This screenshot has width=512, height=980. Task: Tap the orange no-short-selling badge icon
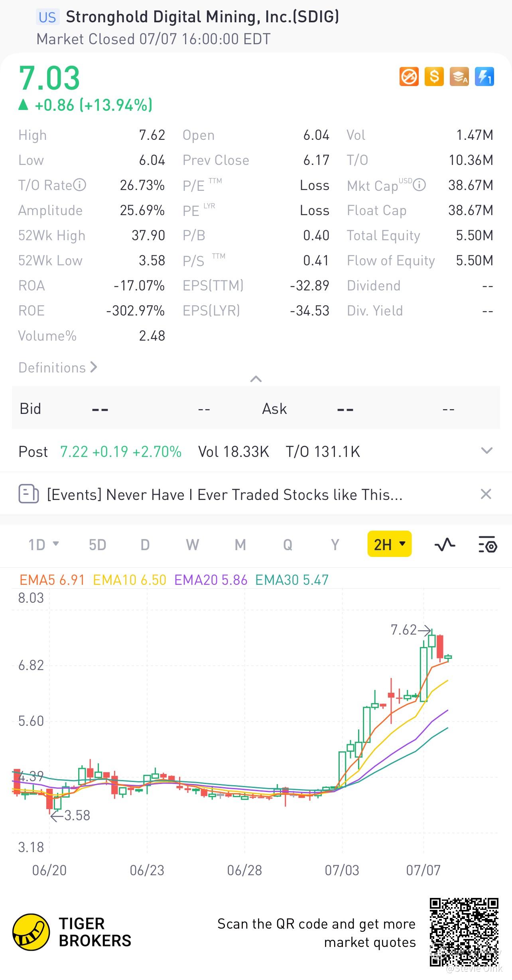409,76
